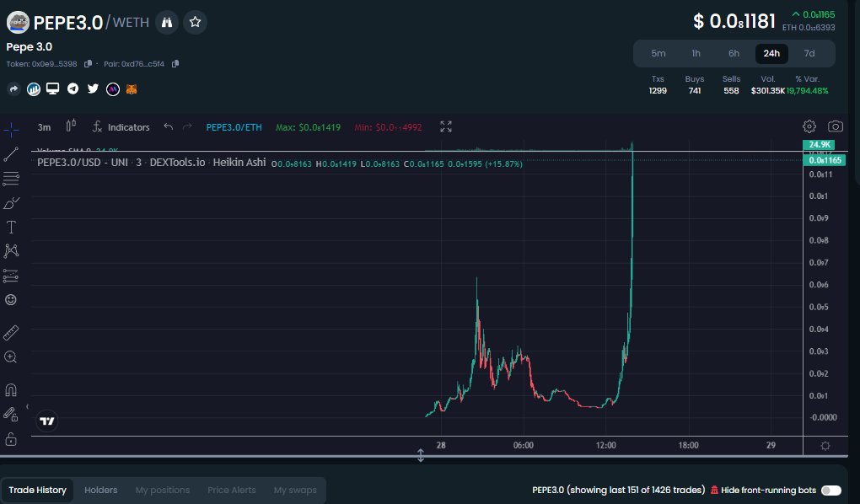The image size is (860, 504).
Task: Open the Trade History tab
Action: [x=37, y=491]
